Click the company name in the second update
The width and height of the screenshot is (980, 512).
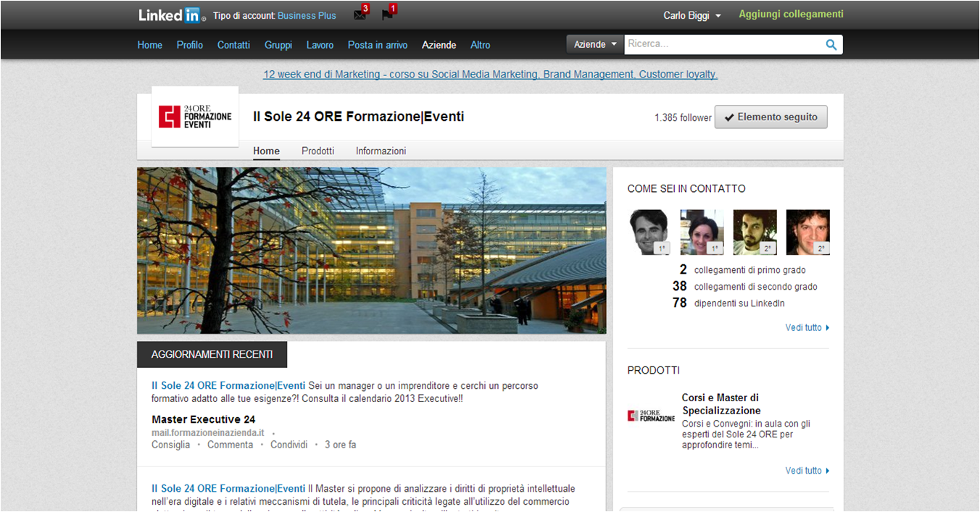228,488
